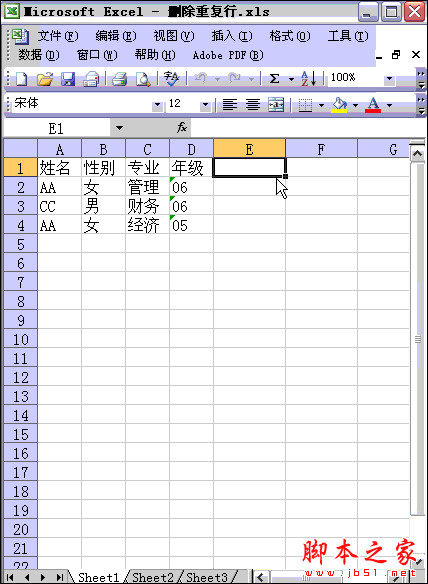Viewport: 428px width, 584px height.
Task: Open the Undo history dropdown arrow
Action: click(217, 79)
